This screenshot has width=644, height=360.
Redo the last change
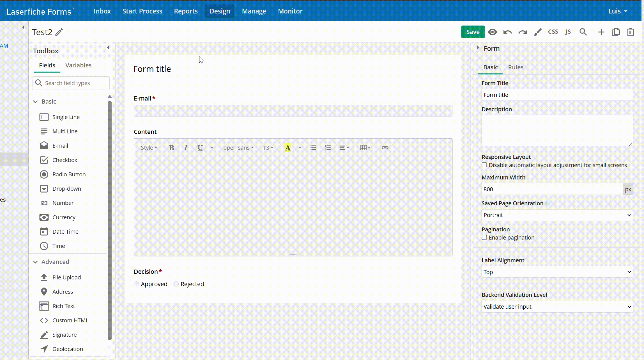click(523, 32)
